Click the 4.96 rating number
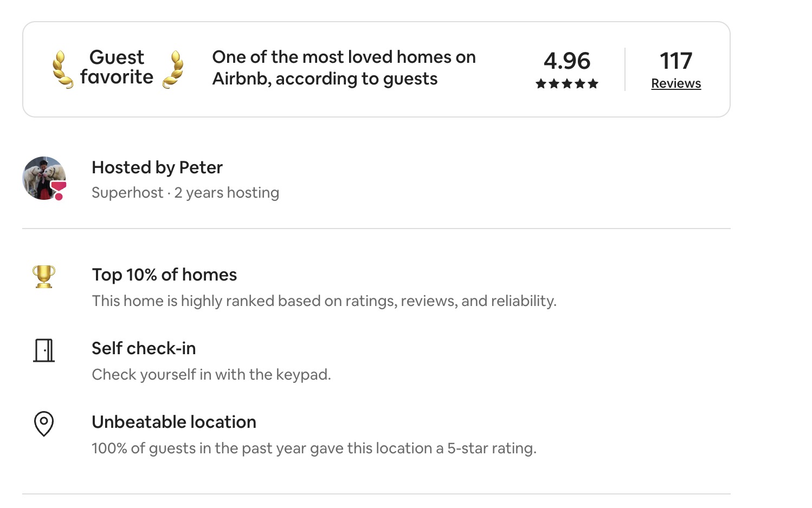This screenshot has width=812, height=508. tap(566, 61)
